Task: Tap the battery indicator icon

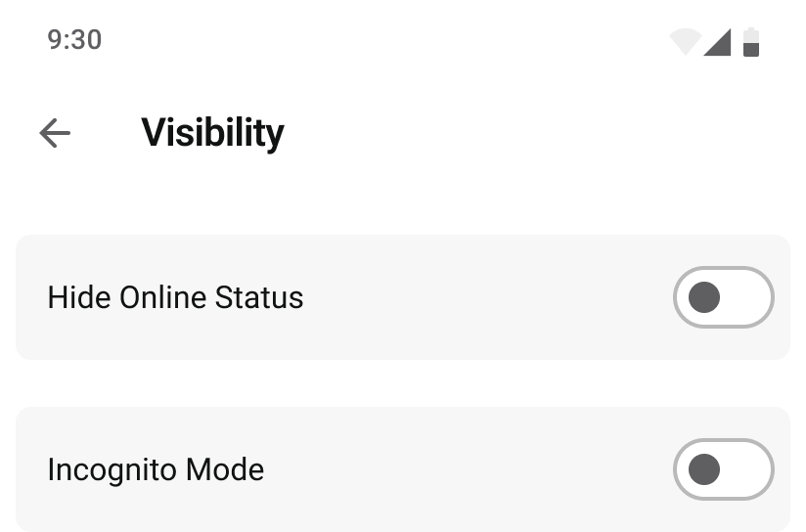Action: click(x=751, y=42)
